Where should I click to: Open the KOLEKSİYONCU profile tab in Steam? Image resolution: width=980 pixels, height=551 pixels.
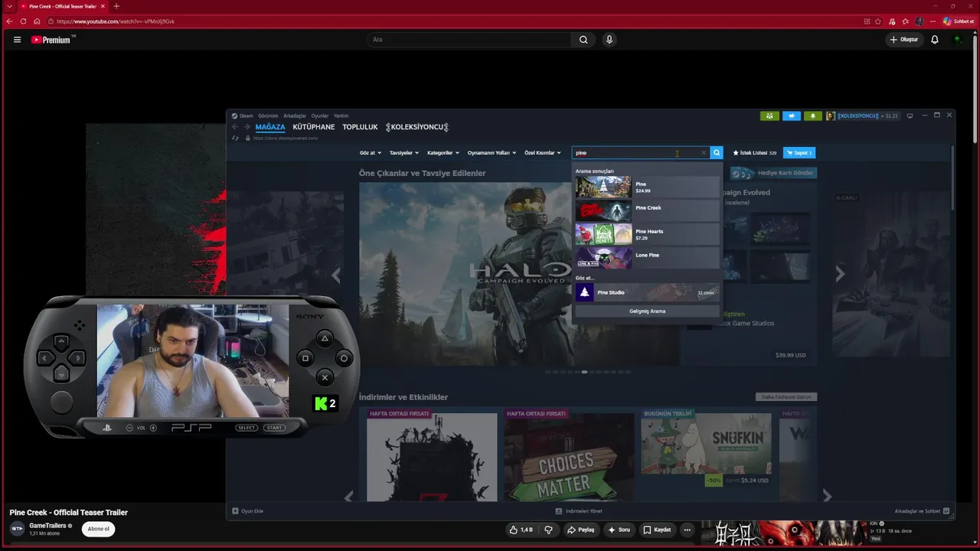tap(417, 127)
